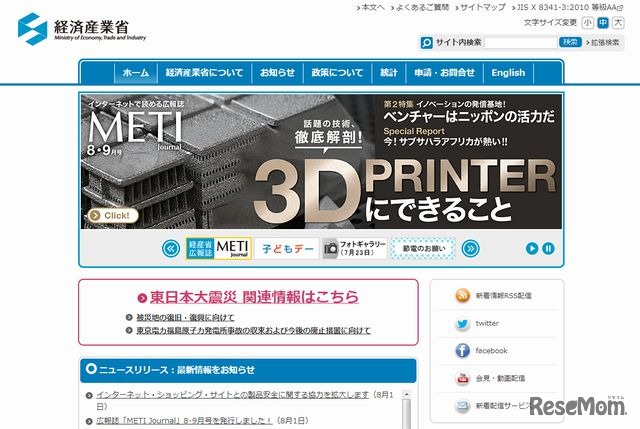Open the 3D PRINTER main banner
The image size is (640, 429).
(321, 162)
